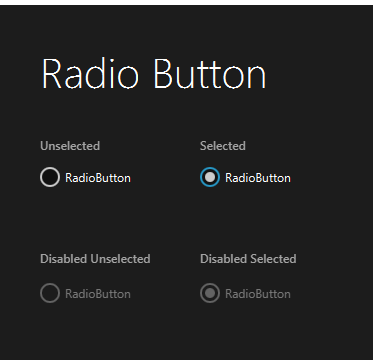Click the greyed-out filled radio circle
The width and height of the screenshot is (373, 360).
coord(210,293)
